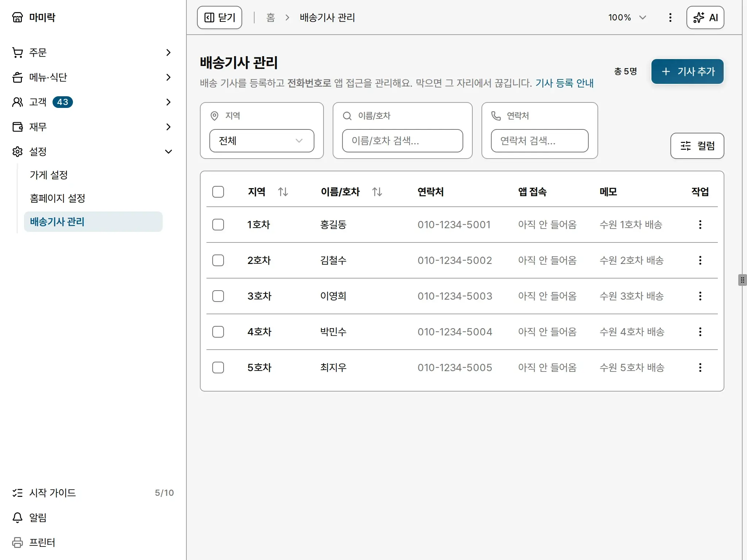Sort the table by 지역 column
Viewport: 747px width, 560px height.
click(283, 192)
